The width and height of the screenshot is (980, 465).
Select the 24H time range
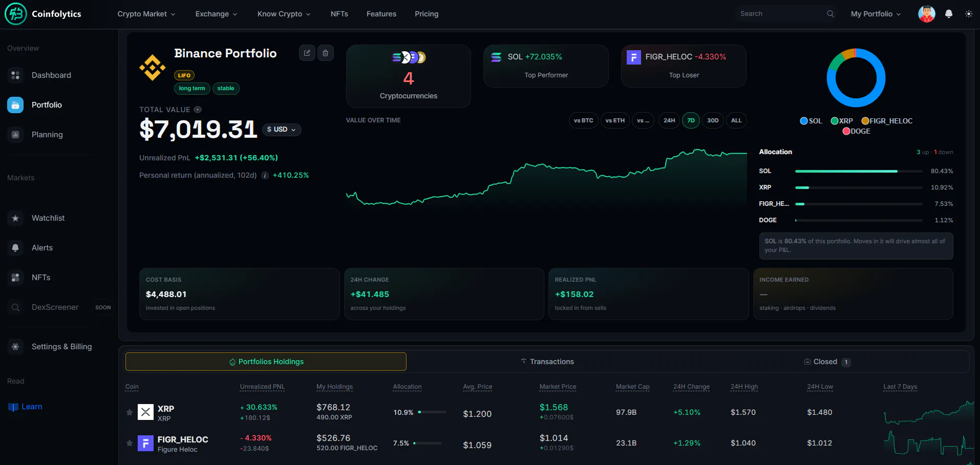(x=669, y=120)
